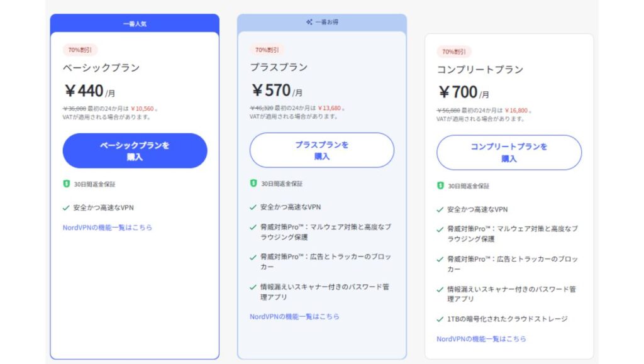Open NordVPN feature list link in Complete plan
644x364 pixels.
click(x=481, y=339)
